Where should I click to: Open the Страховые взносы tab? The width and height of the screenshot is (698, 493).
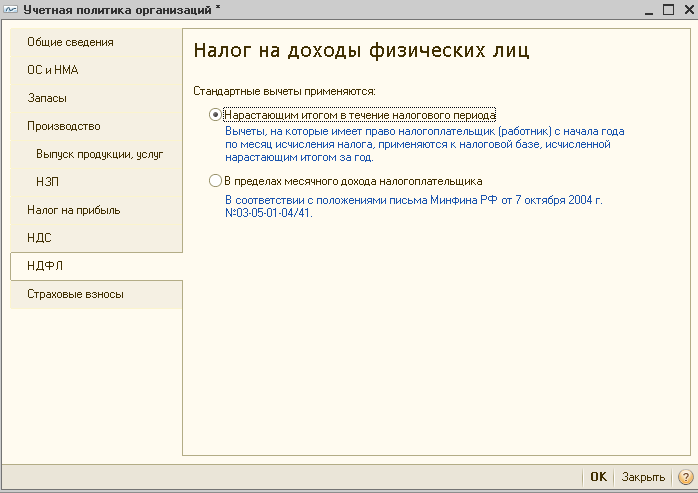(96, 294)
